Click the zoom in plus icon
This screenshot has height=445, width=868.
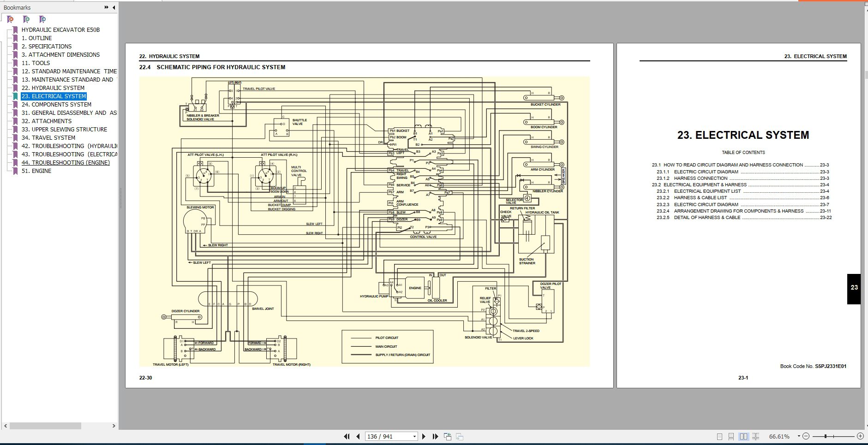pyautogui.click(x=860, y=436)
